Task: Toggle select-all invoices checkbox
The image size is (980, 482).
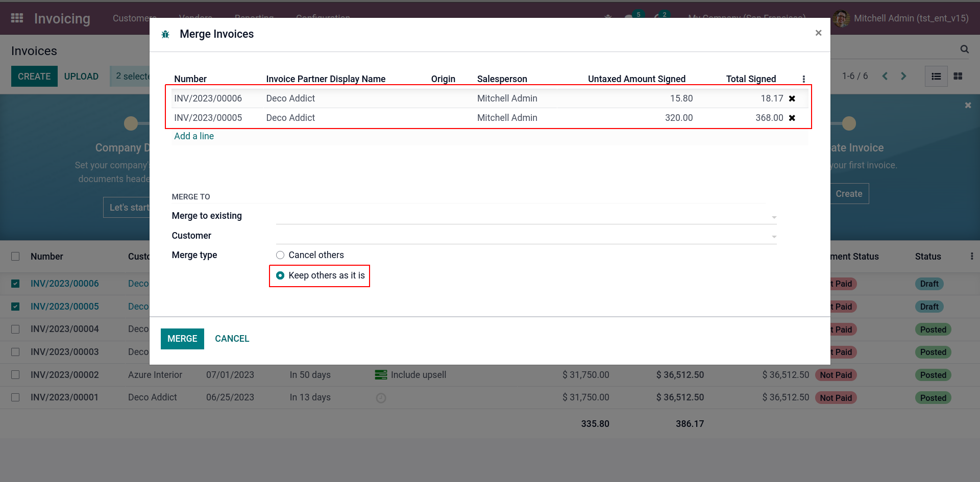Action: (x=15, y=257)
